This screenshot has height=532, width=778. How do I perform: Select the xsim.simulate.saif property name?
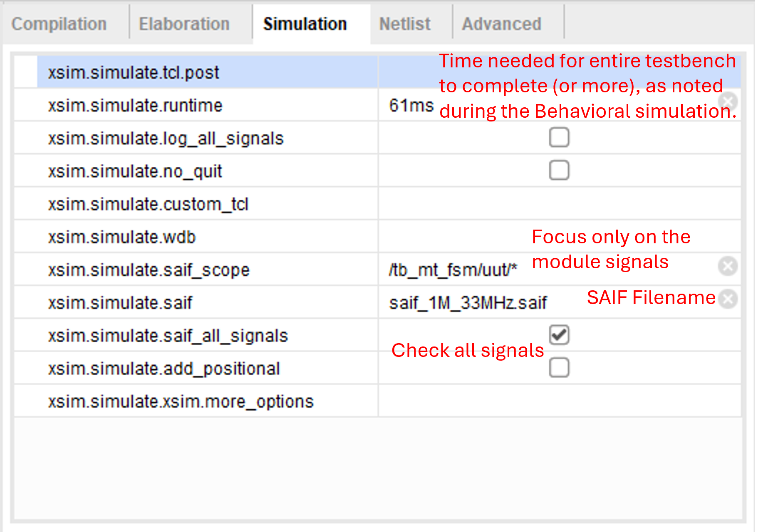click(120, 302)
